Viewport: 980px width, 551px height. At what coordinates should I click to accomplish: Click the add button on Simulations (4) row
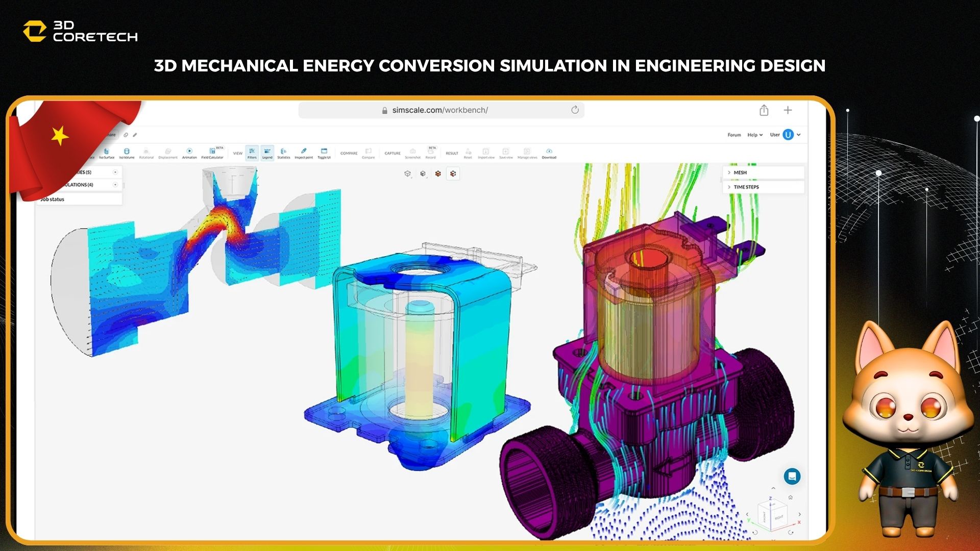pyautogui.click(x=115, y=185)
